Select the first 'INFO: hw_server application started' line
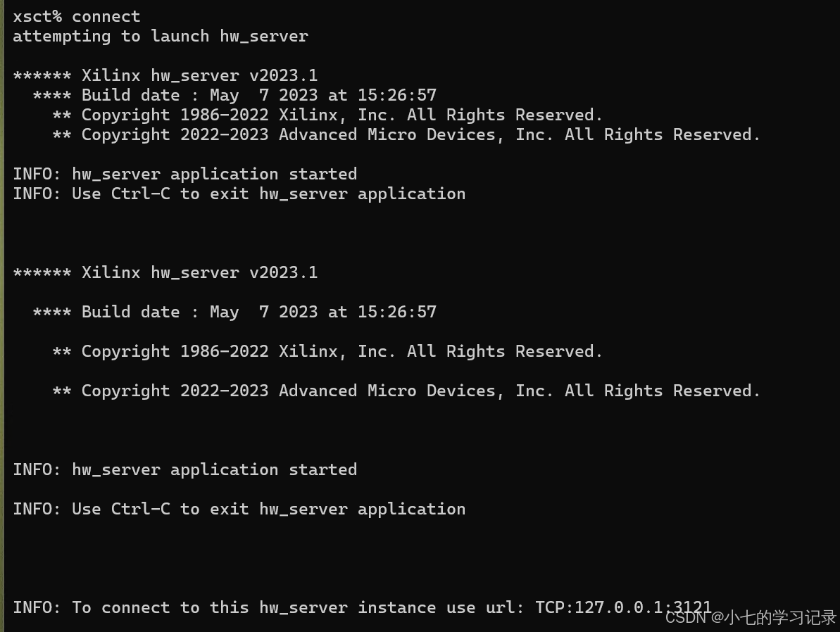840x632 pixels. click(x=185, y=174)
